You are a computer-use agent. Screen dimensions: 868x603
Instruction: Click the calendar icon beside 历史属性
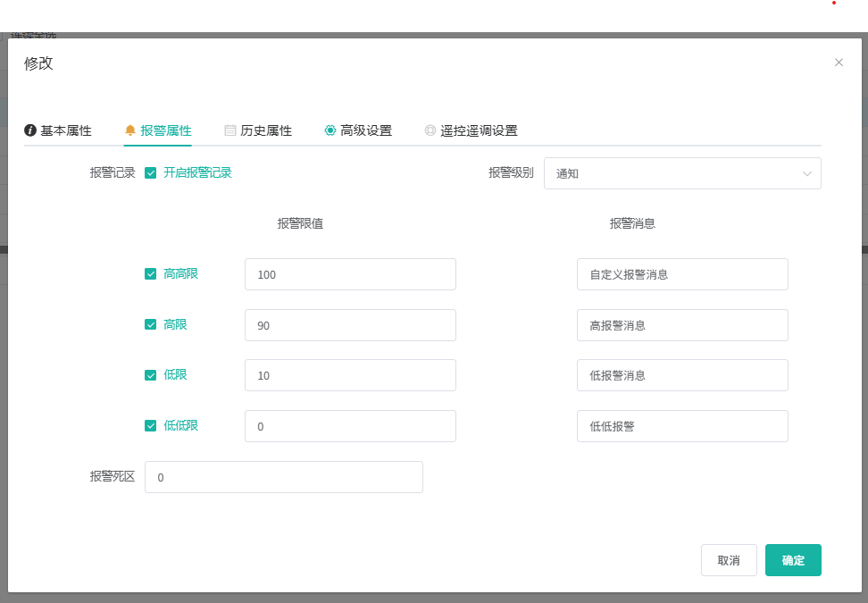230,130
